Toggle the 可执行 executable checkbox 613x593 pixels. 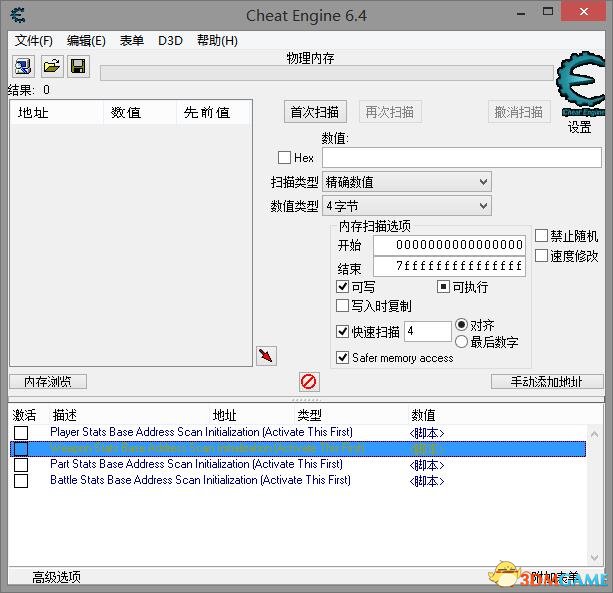click(x=443, y=287)
